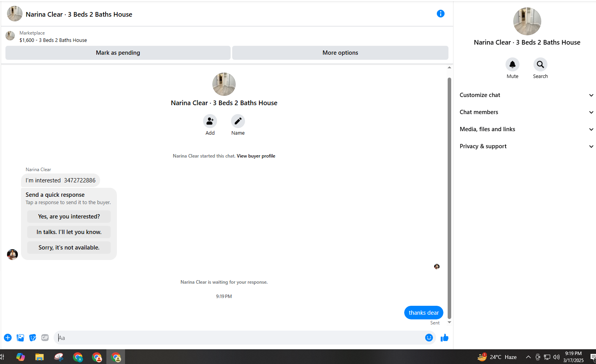Send quick reply "Sorry, it's not available."
This screenshot has height=364, width=596.
point(69,248)
